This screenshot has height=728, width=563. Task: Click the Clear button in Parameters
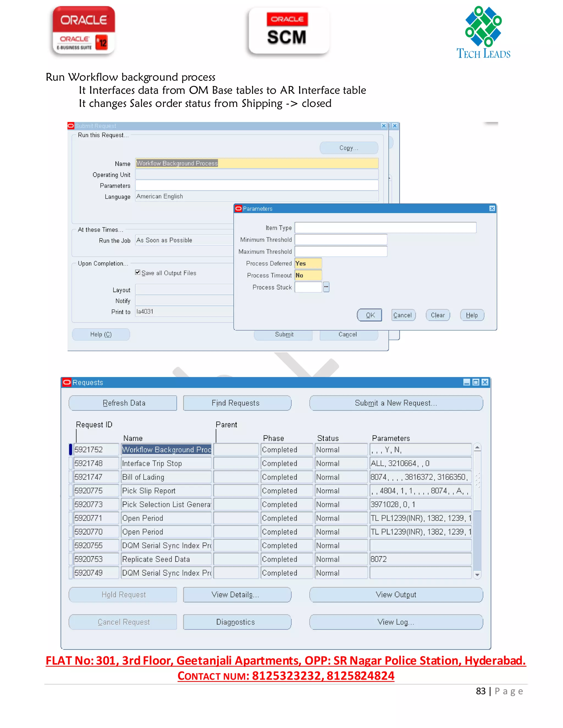tap(437, 315)
